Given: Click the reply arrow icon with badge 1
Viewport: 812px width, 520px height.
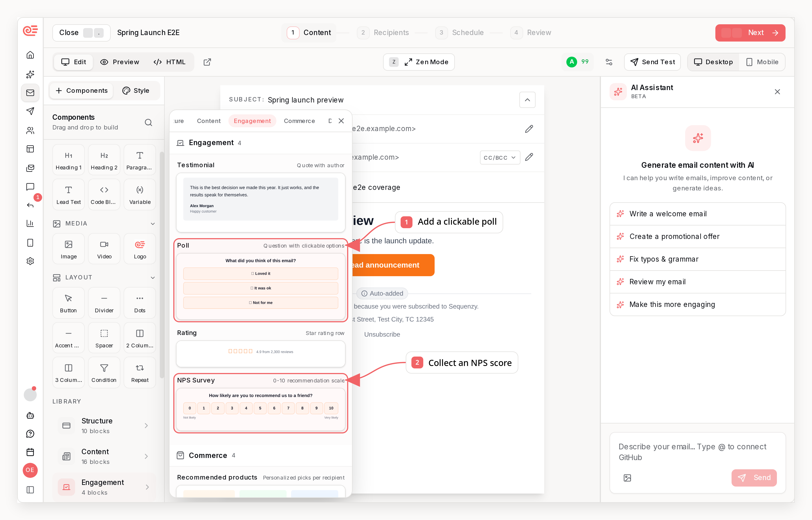Looking at the screenshot, I should 30,205.
